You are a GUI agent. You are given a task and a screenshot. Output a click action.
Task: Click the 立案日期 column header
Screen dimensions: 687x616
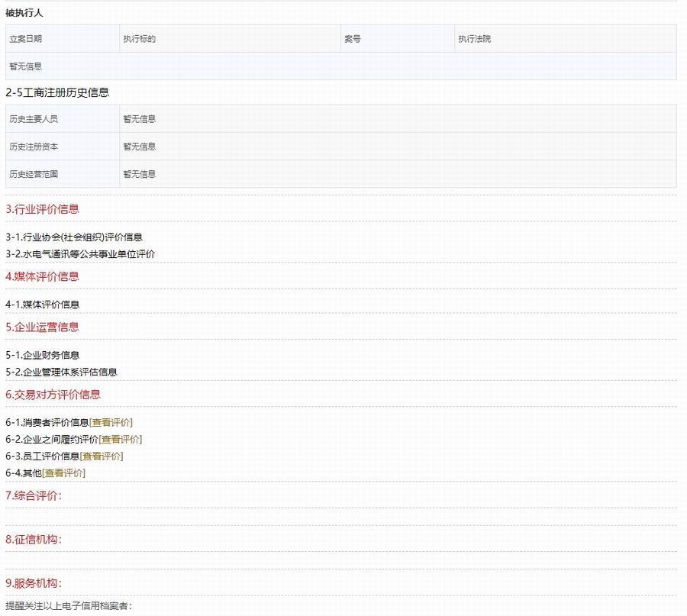pyautogui.click(x=25, y=39)
